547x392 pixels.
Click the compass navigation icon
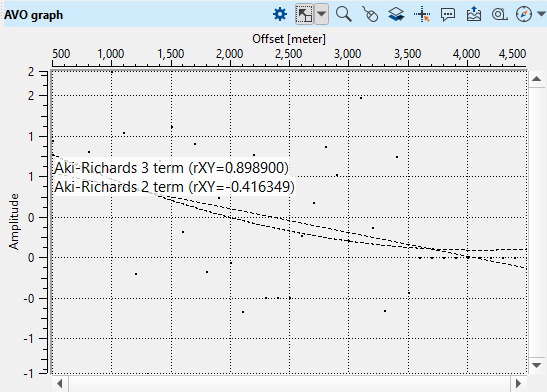[524, 15]
